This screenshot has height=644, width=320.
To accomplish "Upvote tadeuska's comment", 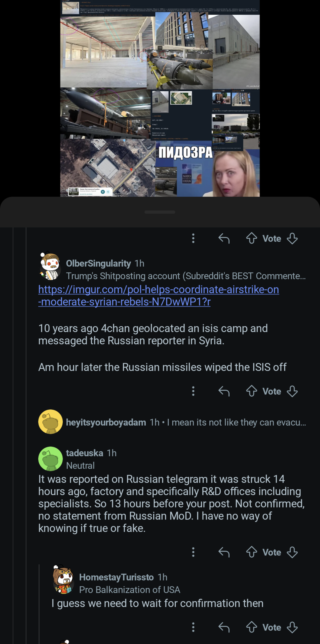I will [251, 552].
